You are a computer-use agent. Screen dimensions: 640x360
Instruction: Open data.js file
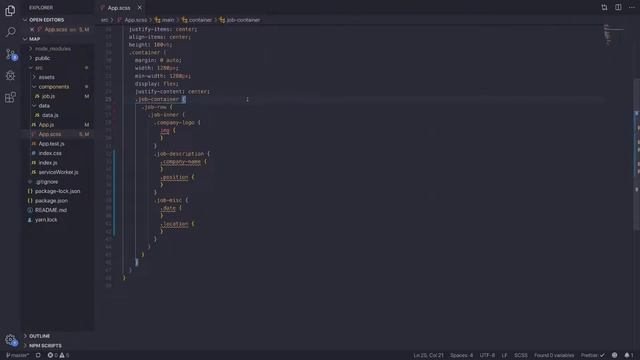pos(50,115)
